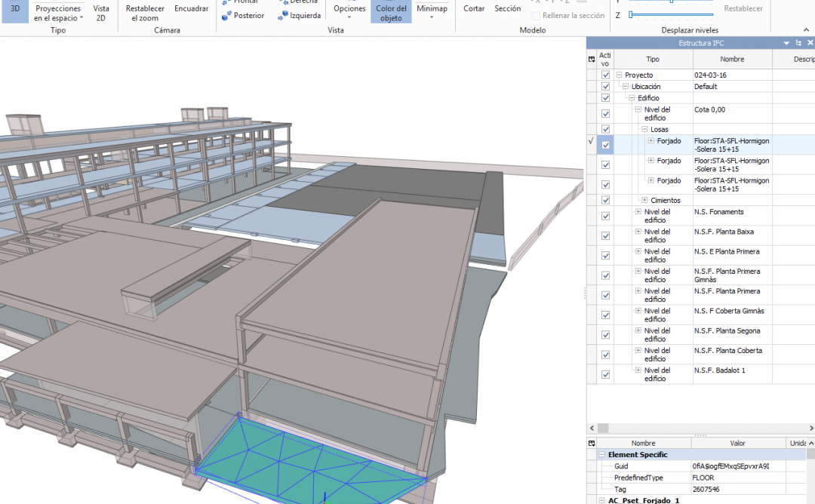This screenshot has height=504, width=815.
Task: Select the N.S. E Planta Primera row
Action: [x=700, y=255]
